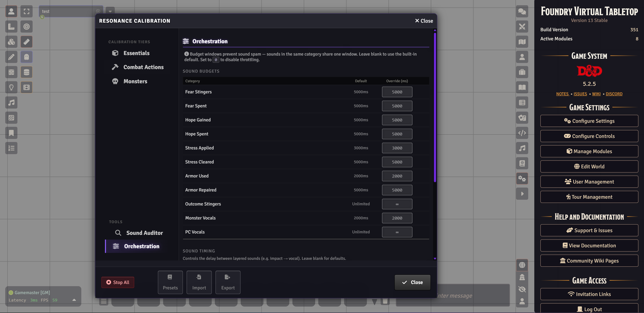This screenshot has width=644, height=313.
Task: Open the Rollable Tables sidebar icon
Action: (x=522, y=103)
